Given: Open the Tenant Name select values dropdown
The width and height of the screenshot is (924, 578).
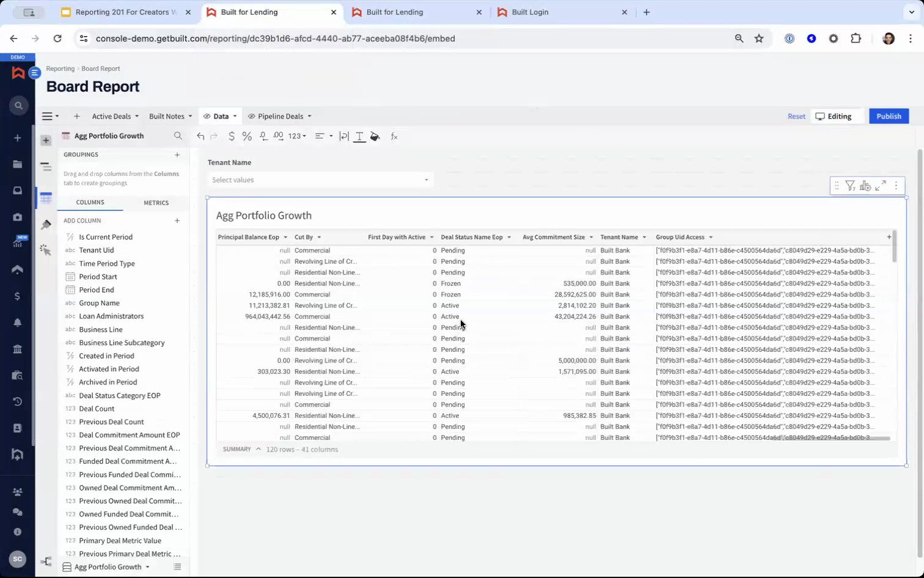Looking at the screenshot, I should [320, 180].
